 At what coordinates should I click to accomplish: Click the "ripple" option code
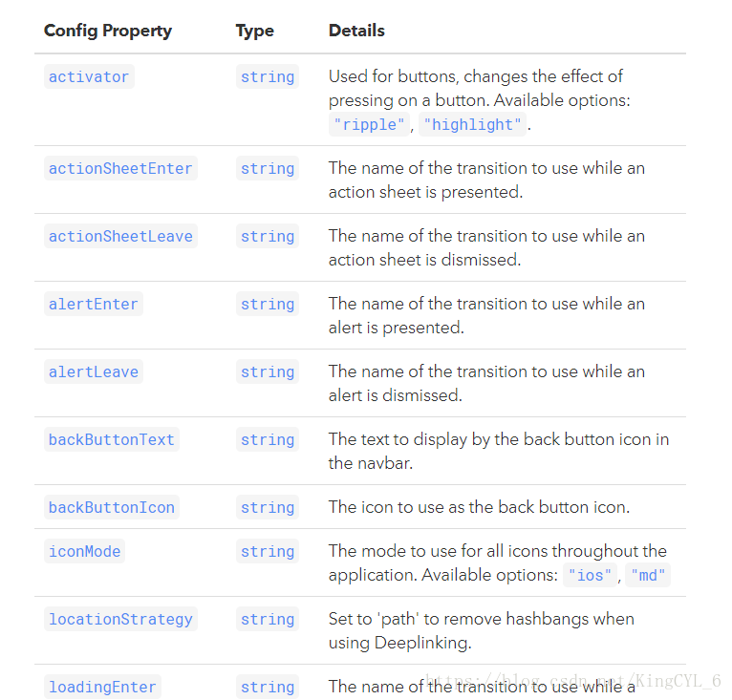[x=369, y=124]
